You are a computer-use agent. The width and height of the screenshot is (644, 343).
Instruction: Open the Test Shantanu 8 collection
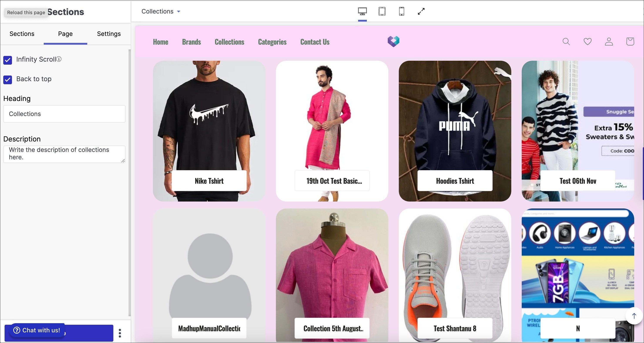click(x=455, y=275)
